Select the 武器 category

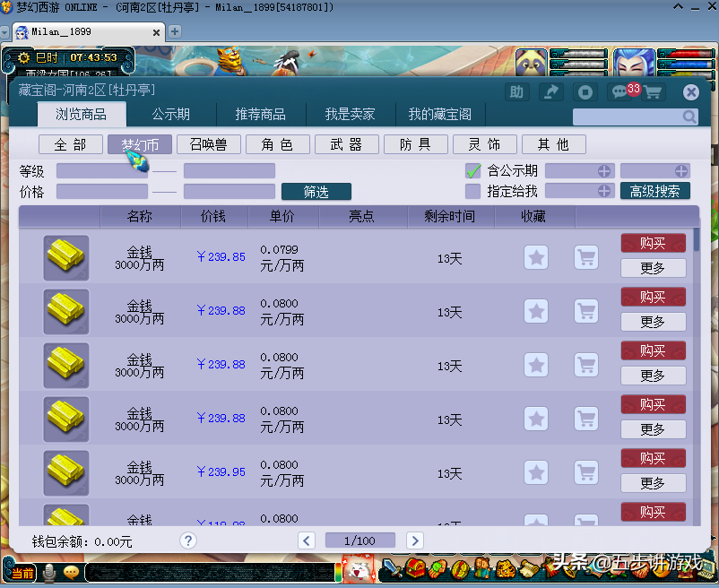347,144
